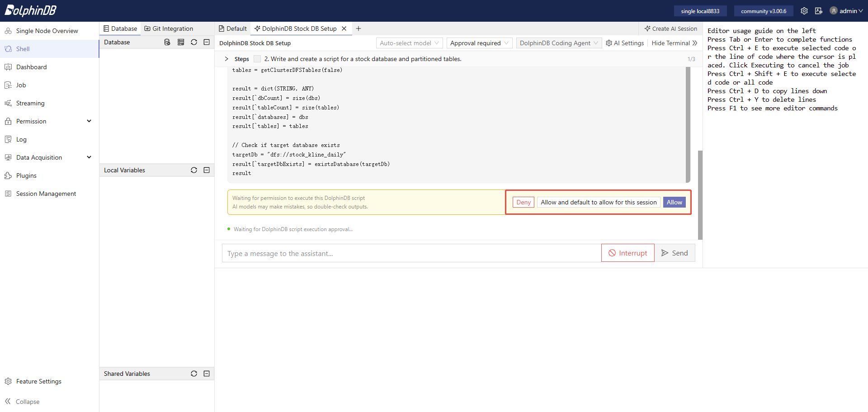Click the create table icon in Database panel
Image resolution: width=868 pixels, height=412 pixels.
(181, 42)
